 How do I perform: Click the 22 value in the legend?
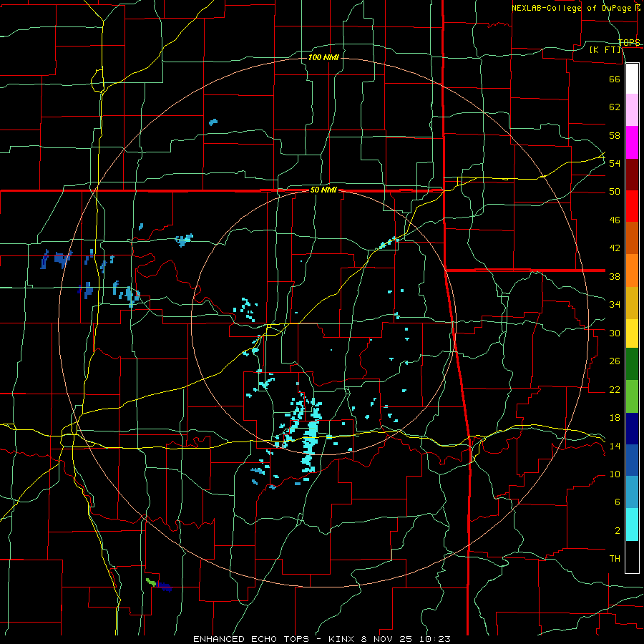615,389
